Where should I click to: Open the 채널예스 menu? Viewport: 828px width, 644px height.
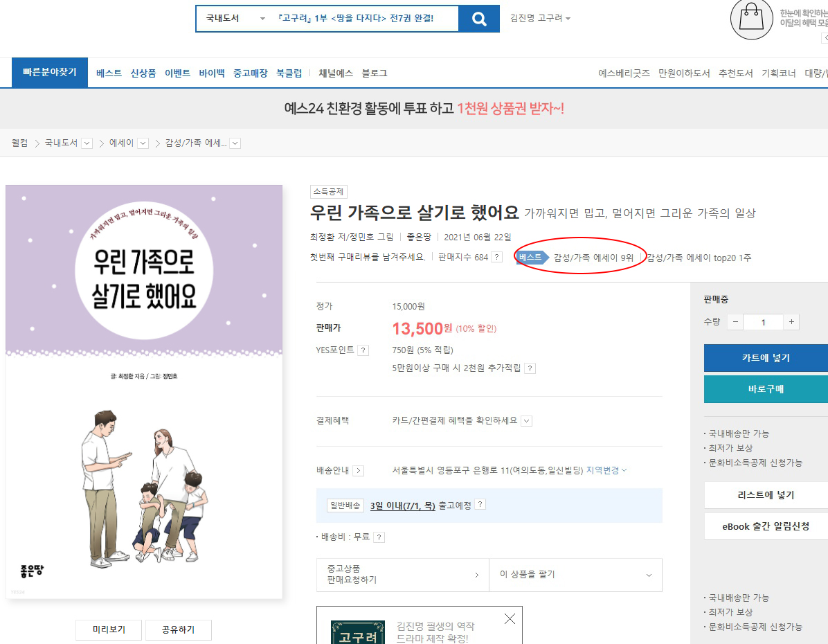(x=335, y=73)
